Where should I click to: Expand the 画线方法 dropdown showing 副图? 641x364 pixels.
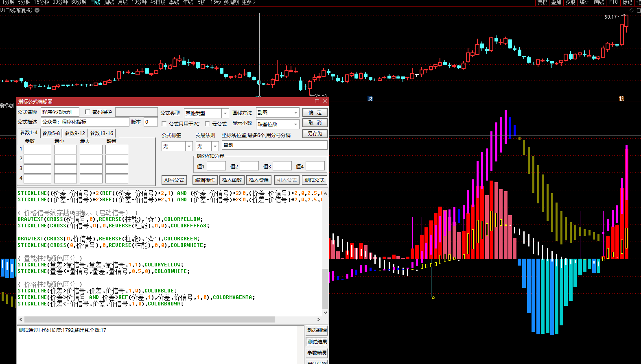click(x=295, y=113)
